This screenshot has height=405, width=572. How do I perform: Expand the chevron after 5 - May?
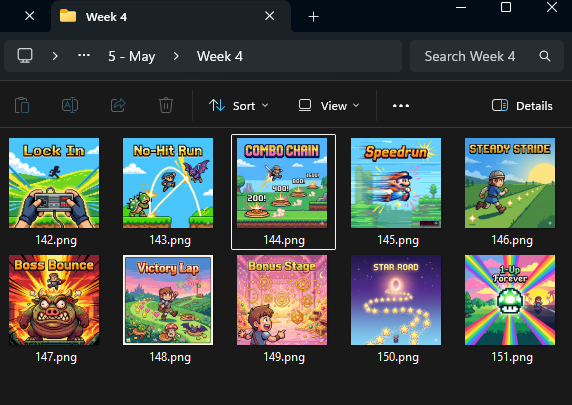pos(176,56)
